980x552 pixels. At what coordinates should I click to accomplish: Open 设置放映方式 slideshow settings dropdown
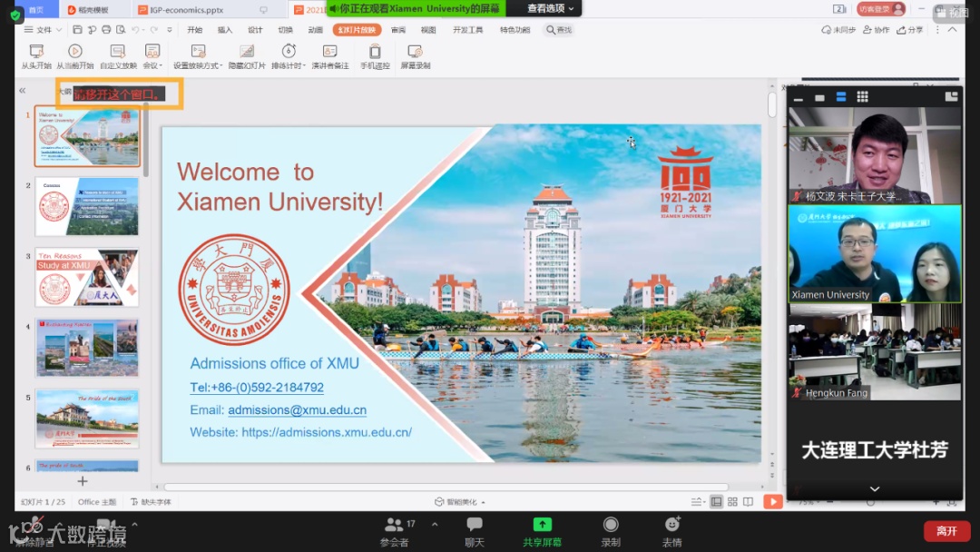(198, 56)
